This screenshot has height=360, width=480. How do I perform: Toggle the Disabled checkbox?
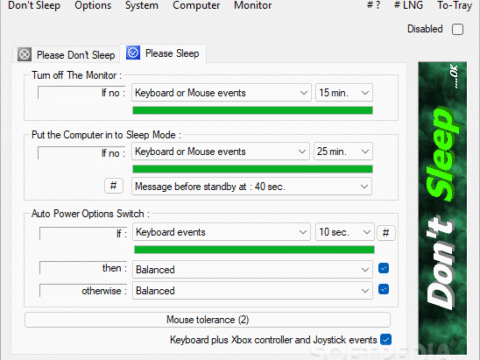pyautogui.click(x=458, y=29)
